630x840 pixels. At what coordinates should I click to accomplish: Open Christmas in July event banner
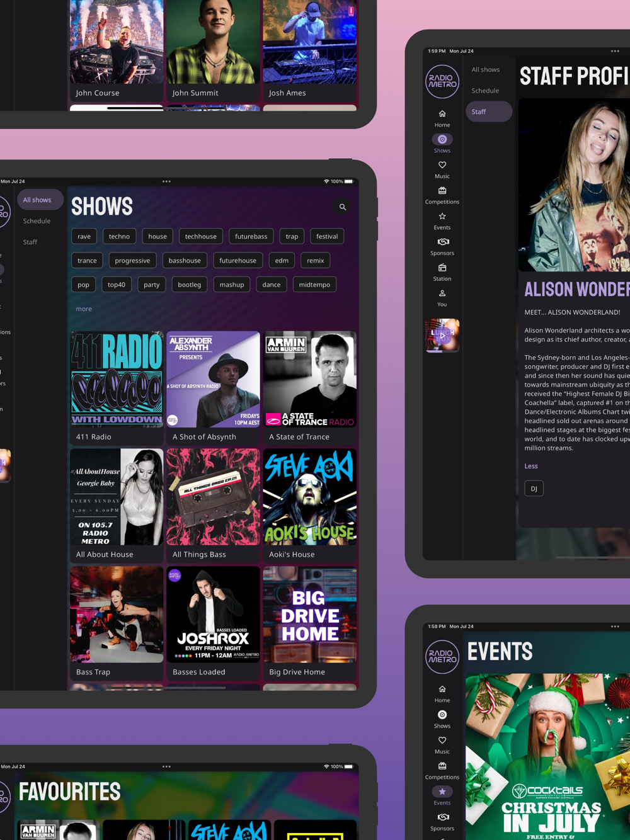[547, 757]
